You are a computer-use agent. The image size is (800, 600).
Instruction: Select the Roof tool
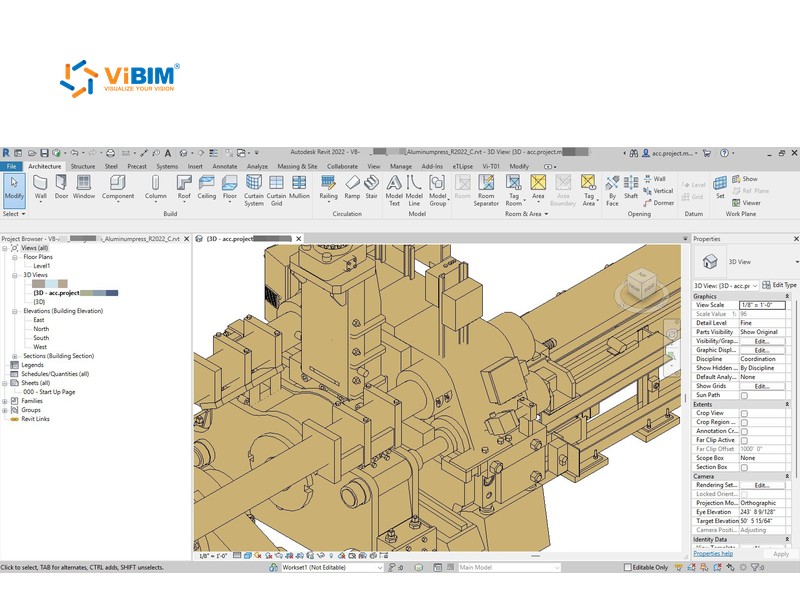click(184, 188)
